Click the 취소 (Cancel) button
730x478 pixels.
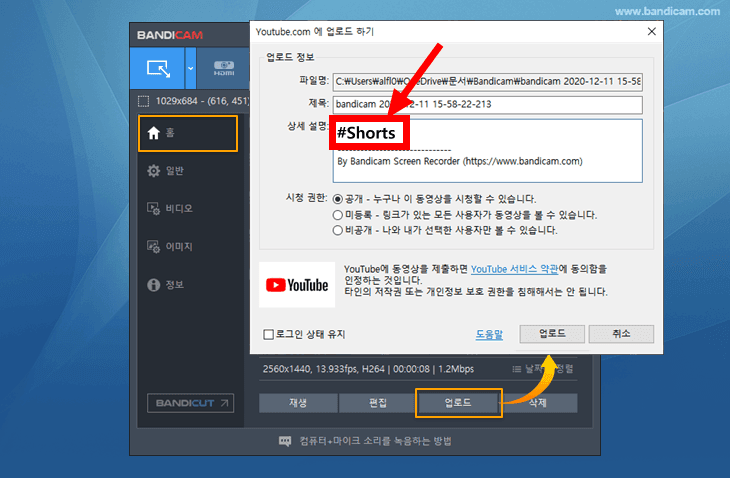pos(621,334)
